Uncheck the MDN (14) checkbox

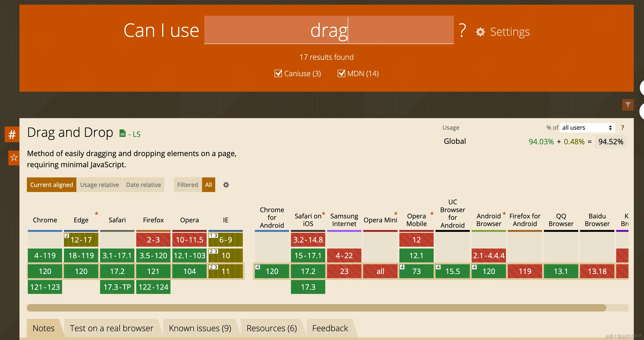[341, 73]
